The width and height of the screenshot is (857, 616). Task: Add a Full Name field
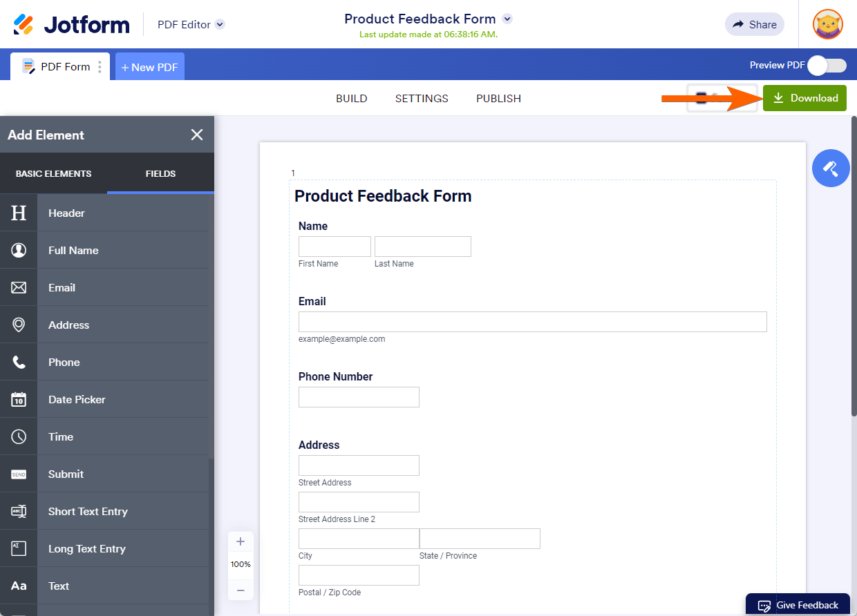(x=73, y=251)
